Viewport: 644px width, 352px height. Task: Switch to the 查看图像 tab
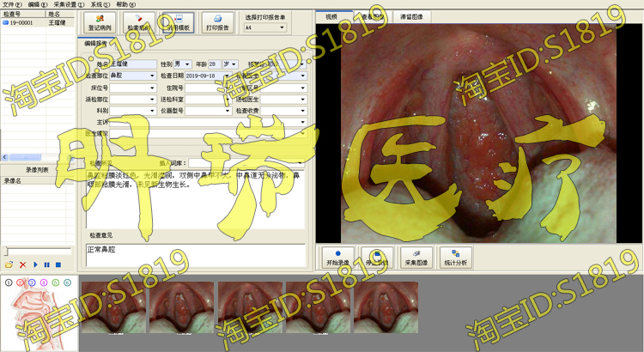pyautogui.click(x=372, y=17)
